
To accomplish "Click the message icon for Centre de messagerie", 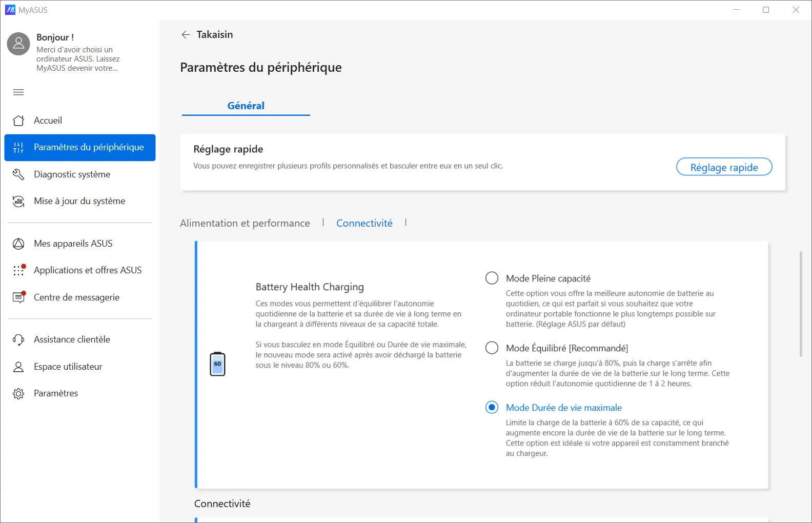I will [x=18, y=297].
